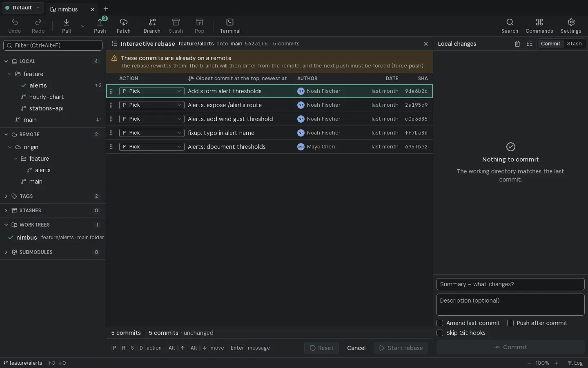The height and width of the screenshot is (368, 588).
Task: Cancel the interactive rebase
Action: [356, 348]
